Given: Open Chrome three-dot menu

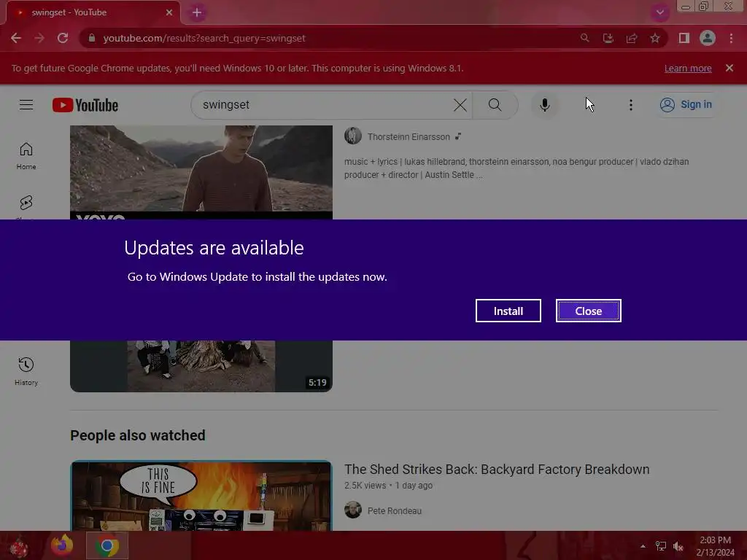Looking at the screenshot, I should pos(731,38).
